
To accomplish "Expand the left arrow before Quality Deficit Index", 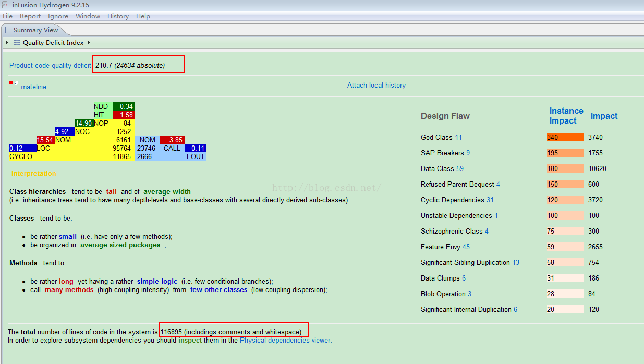I will pos(7,43).
